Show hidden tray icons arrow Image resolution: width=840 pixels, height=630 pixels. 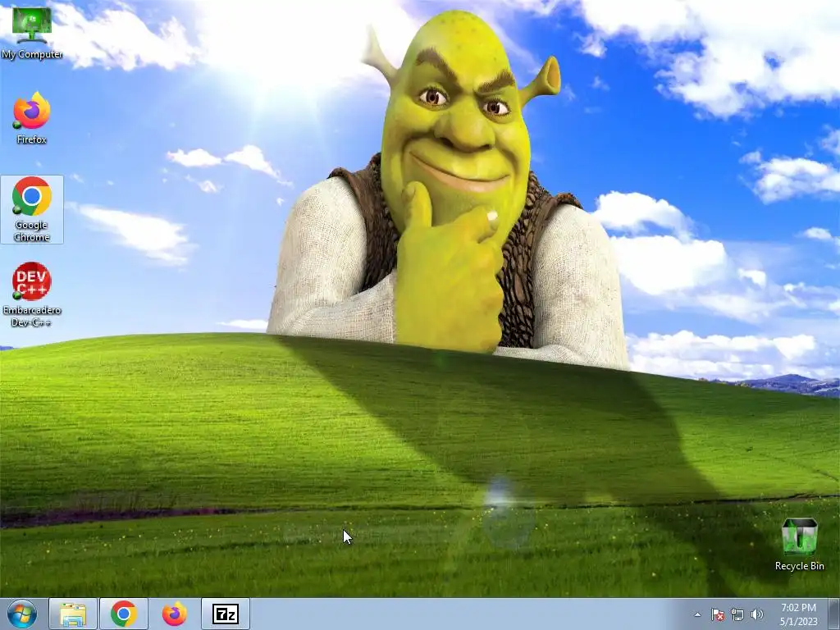click(697, 614)
